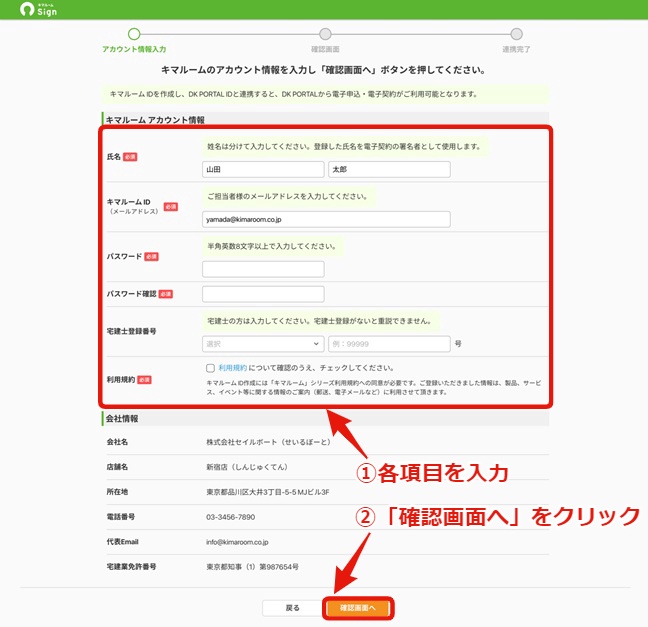
Task: Click the 宅建士登録番号 field label
Action: pyautogui.click(x=131, y=331)
